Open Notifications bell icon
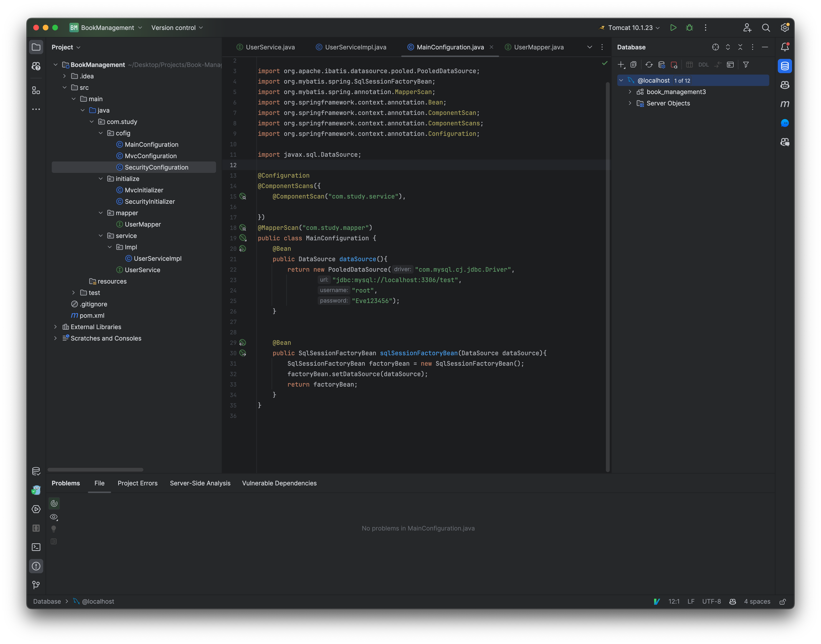 pos(784,47)
